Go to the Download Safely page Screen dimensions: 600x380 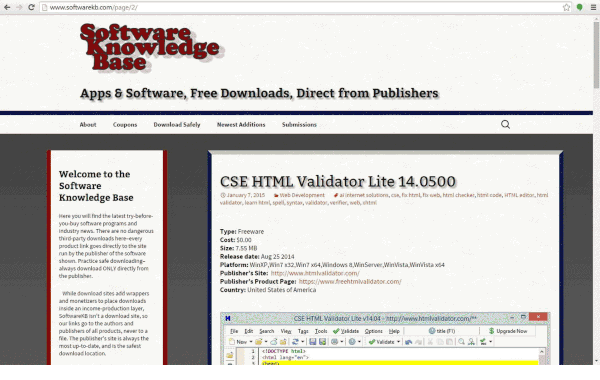177,124
